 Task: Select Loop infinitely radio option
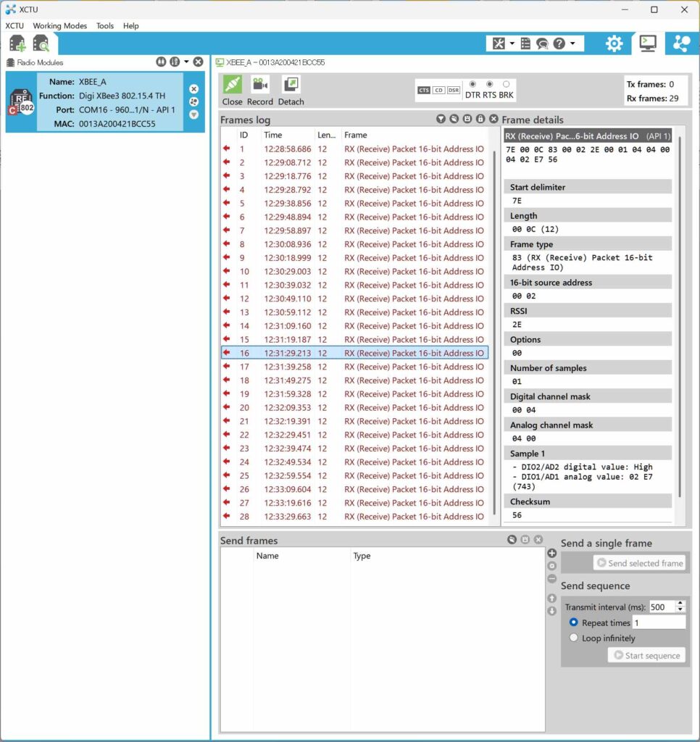[x=574, y=638]
